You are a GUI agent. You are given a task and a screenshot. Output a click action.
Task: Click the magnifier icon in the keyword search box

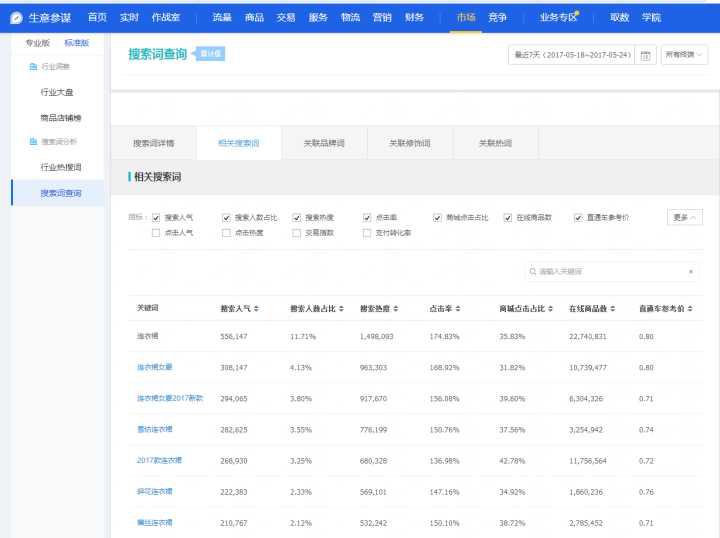pos(533,272)
